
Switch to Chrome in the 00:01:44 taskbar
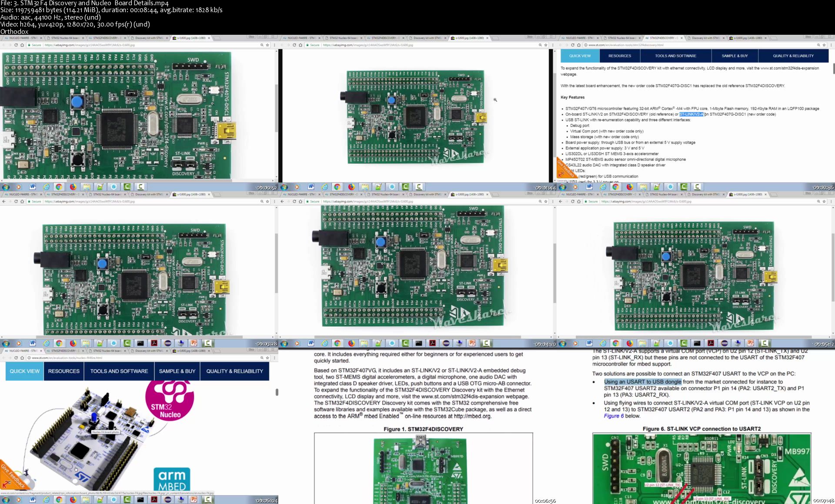(337, 187)
